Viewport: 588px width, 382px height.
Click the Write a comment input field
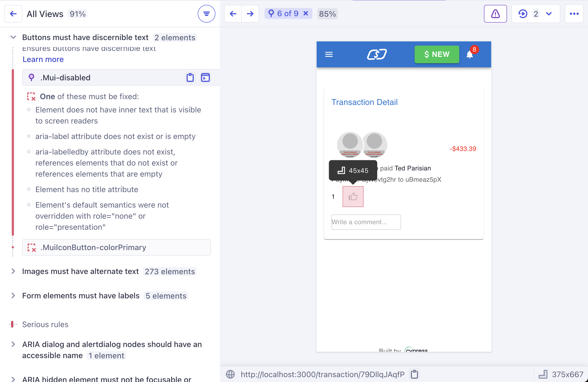click(366, 221)
